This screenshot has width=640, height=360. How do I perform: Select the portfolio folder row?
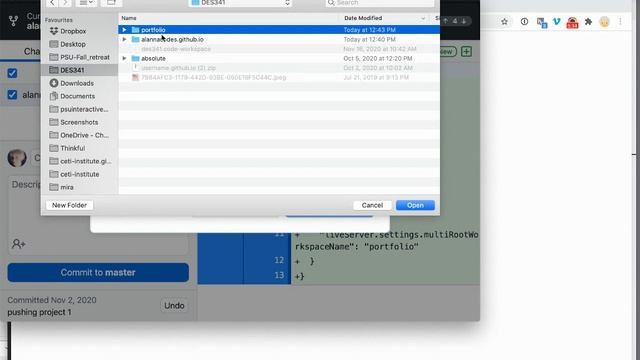pyautogui.click(x=279, y=30)
